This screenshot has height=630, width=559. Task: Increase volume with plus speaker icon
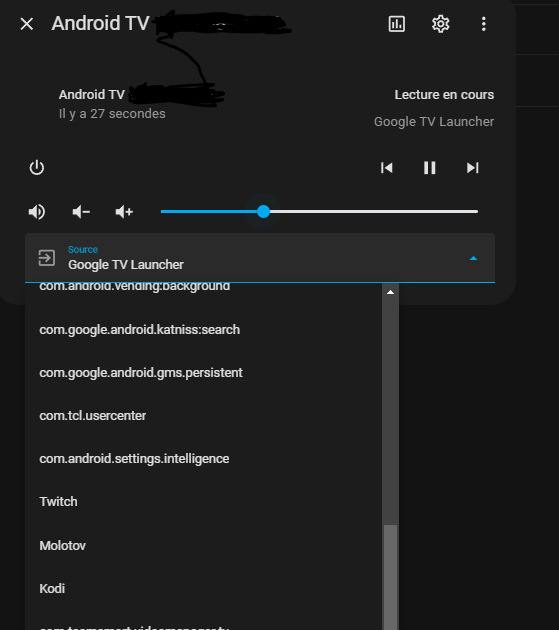pyautogui.click(x=124, y=212)
